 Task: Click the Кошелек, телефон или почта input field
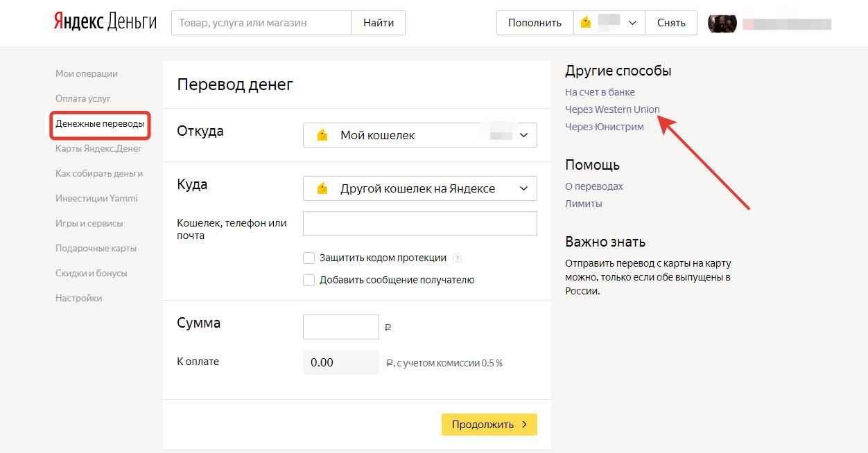[420, 224]
